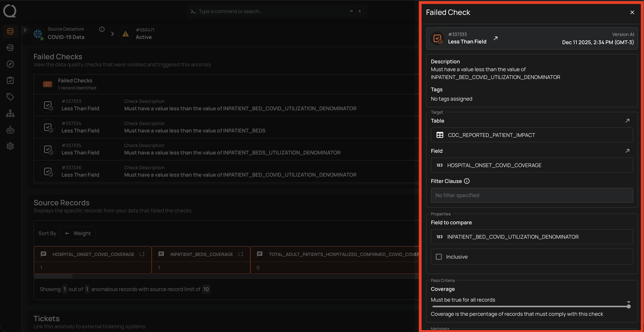The image size is (644, 332).
Task: Click the Filter Clause input box
Action: (x=532, y=195)
